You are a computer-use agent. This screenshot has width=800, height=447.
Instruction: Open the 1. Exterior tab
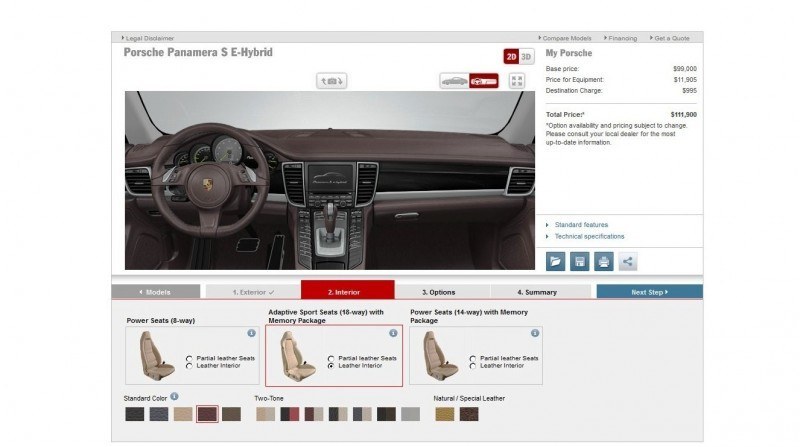click(x=253, y=292)
